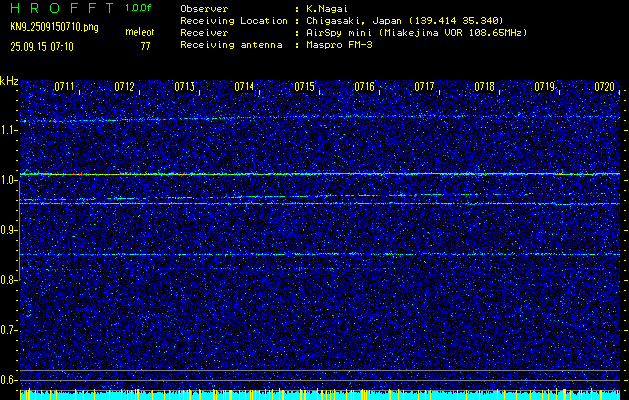Click the Observer field label
The height and width of the screenshot is (400, 629).
[204, 9]
